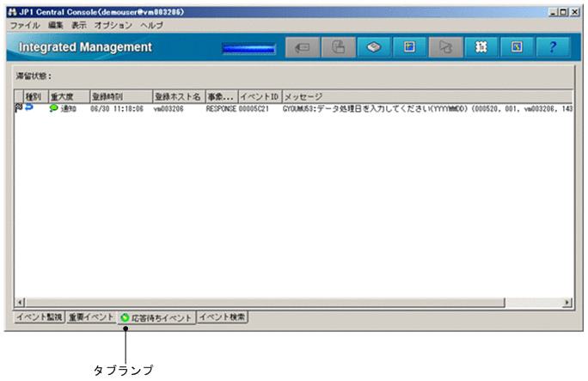Image resolution: width=588 pixels, height=381 pixels.
Task: Click the blue progress indicator bar in header
Action: coord(248,49)
